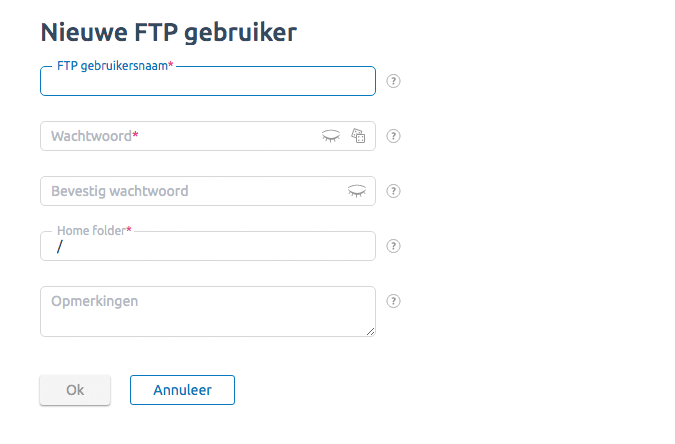
Task: Toggle password visibility in Wachtwoord field
Action: click(331, 136)
